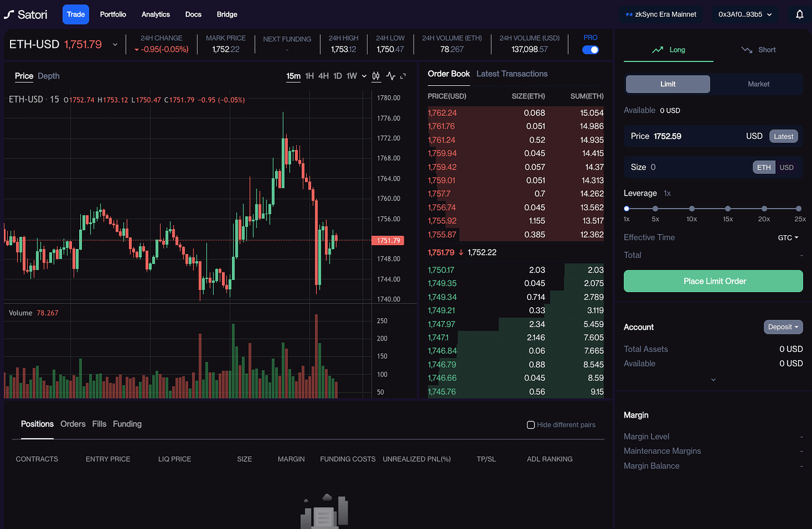The image size is (812, 529).
Task: Open the Portfolio page
Action: 113,14
